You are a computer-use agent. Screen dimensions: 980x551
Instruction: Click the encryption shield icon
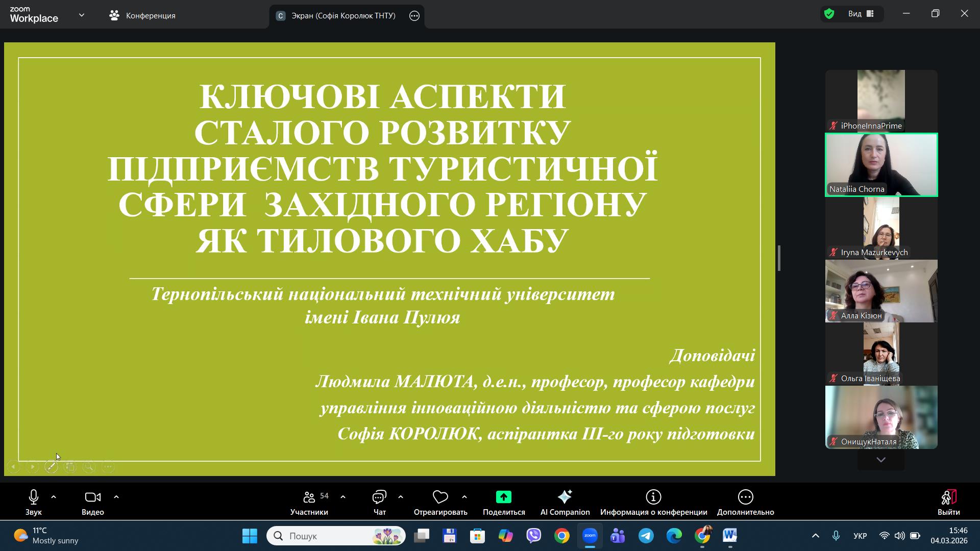(x=829, y=14)
